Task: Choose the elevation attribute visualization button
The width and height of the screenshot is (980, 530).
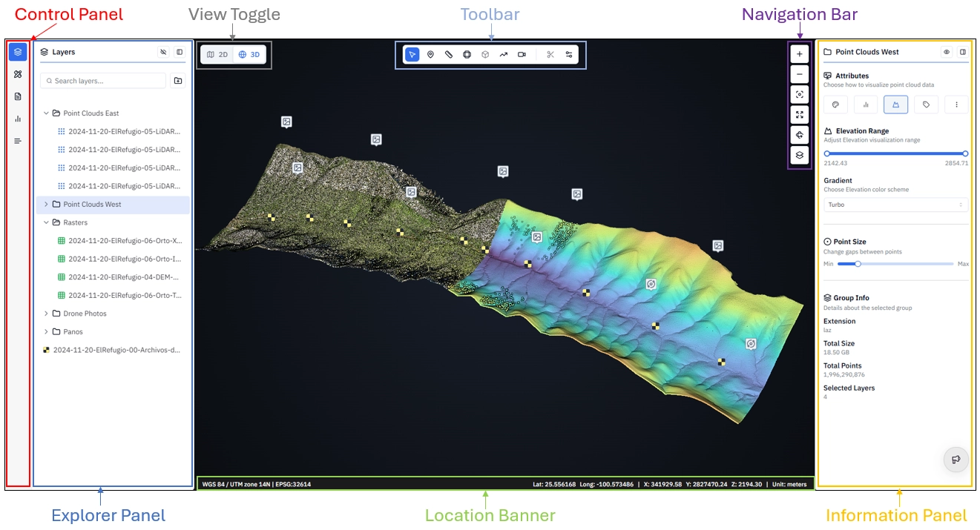Action: [x=895, y=105]
